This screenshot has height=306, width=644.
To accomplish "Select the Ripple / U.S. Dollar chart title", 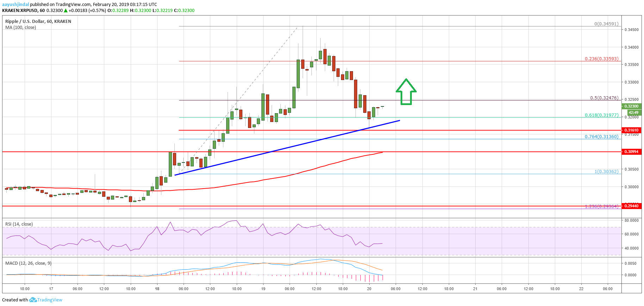I will point(38,21).
